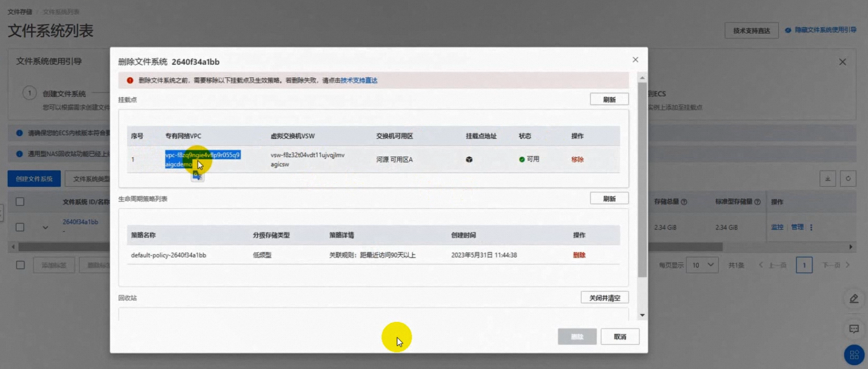Click the 专有网络VPC column header
The width and height of the screenshot is (868, 369).
coord(183,136)
